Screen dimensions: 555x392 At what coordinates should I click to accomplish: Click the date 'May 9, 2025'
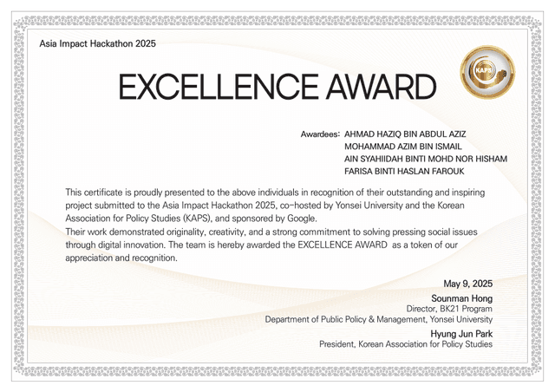tap(468, 284)
